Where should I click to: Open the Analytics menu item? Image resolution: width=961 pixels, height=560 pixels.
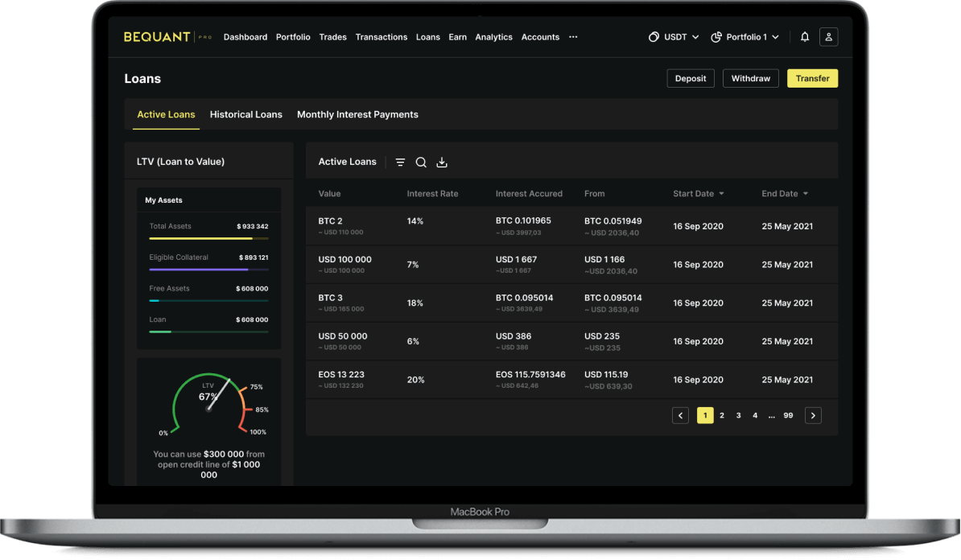coord(493,37)
